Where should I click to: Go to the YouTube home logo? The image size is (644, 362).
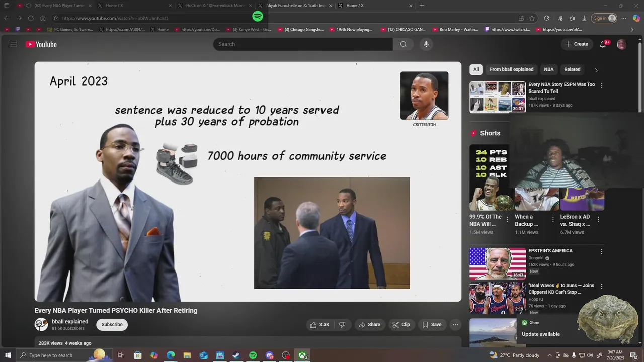tap(41, 44)
